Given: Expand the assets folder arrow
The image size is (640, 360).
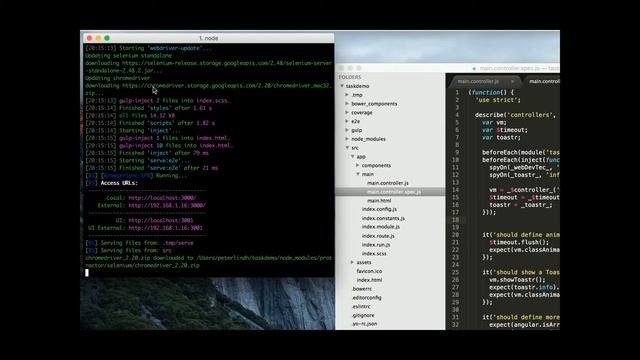Looking at the screenshot, I should click(x=353, y=262).
